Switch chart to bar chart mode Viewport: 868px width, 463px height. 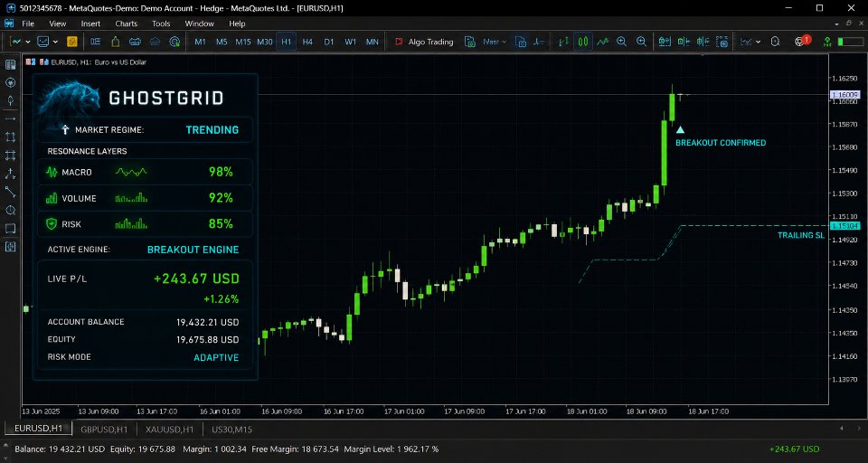coord(563,42)
